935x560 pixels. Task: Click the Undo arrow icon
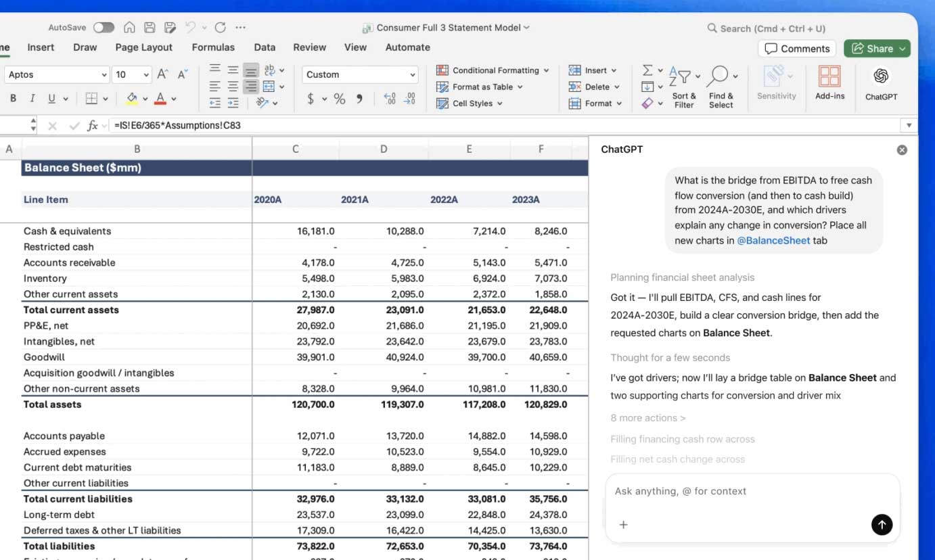click(190, 27)
